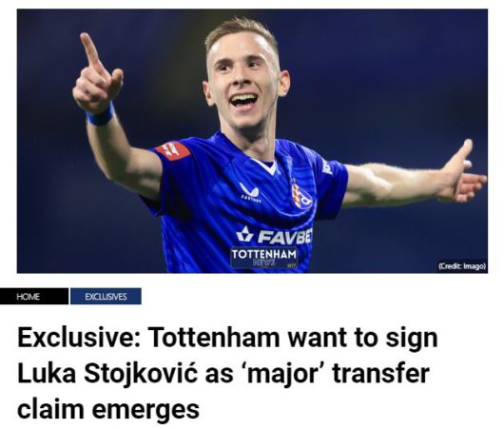Open the EXCLUSIVES category tag

coord(106,296)
